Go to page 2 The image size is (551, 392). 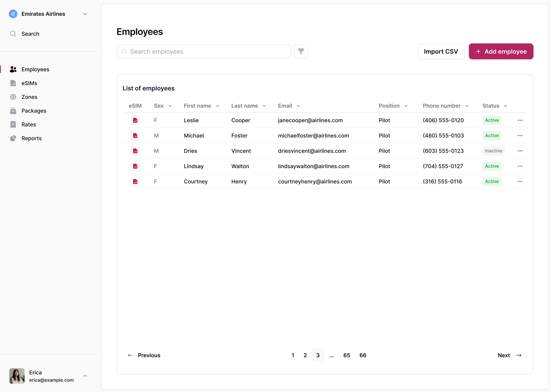coord(305,355)
